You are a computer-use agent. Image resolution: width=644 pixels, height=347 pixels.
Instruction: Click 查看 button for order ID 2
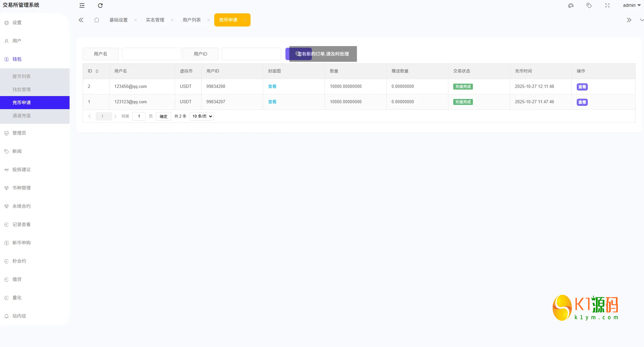tap(582, 87)
